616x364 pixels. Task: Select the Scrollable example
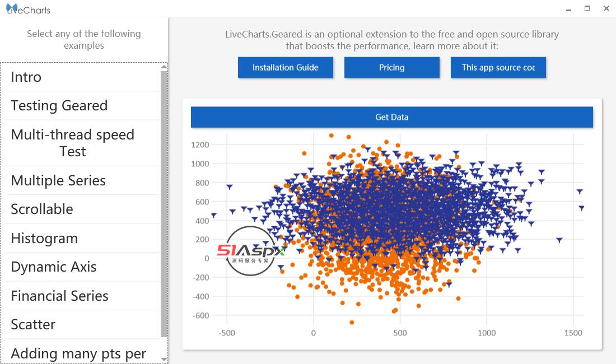pos(82,209)
